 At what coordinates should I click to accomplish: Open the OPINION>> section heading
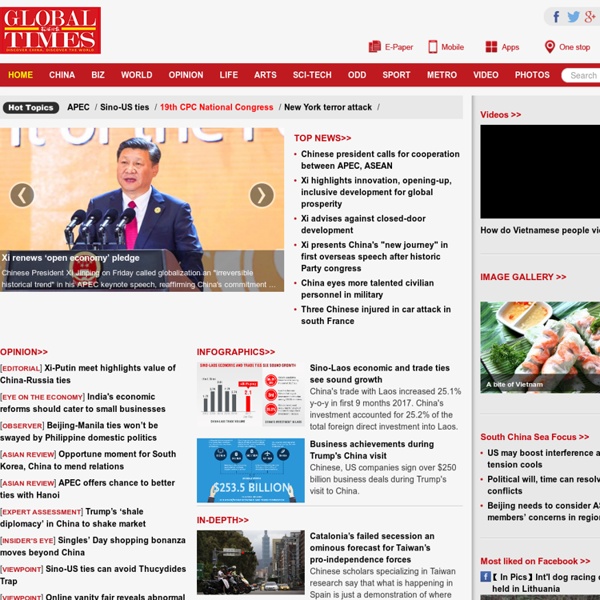pos(24,352)
